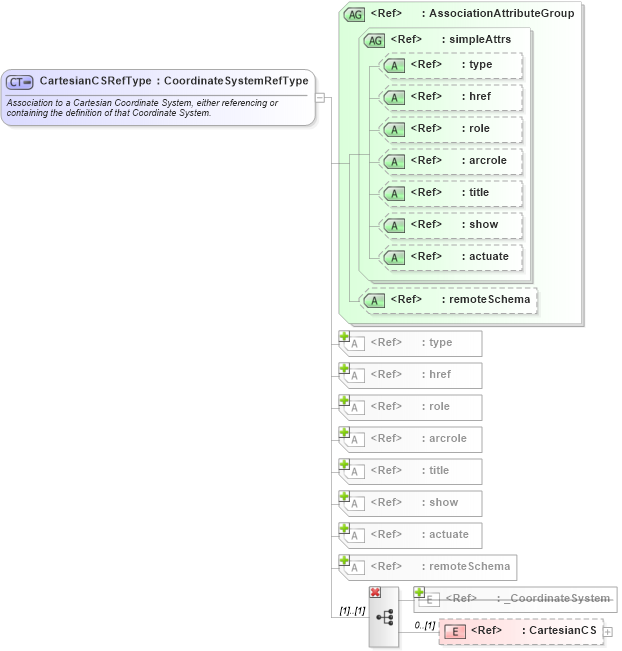Image resolution: width=622 pixels, height=651 pixels.
Task: Select the grayed inherited ': title' attribute node
Action: 410,471
